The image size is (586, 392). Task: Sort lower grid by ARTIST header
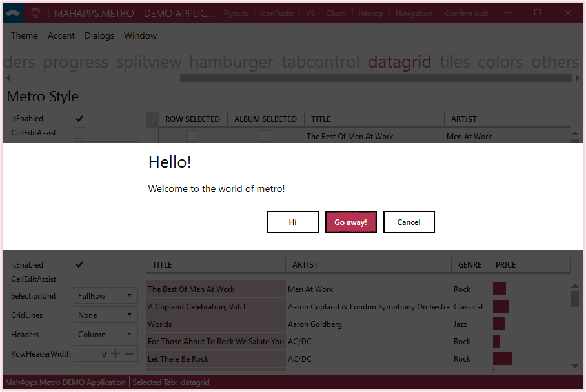pyautogui.click(x=369, y=265)
